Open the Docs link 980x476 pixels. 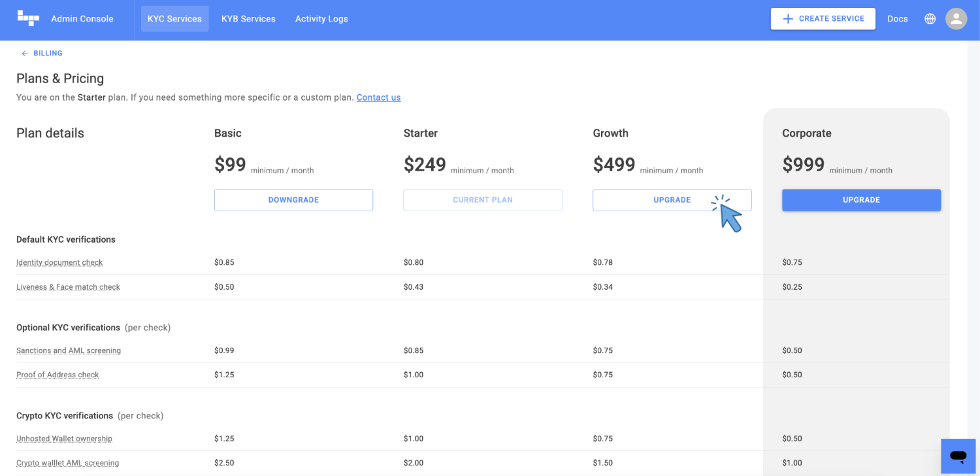coord(897,19)
